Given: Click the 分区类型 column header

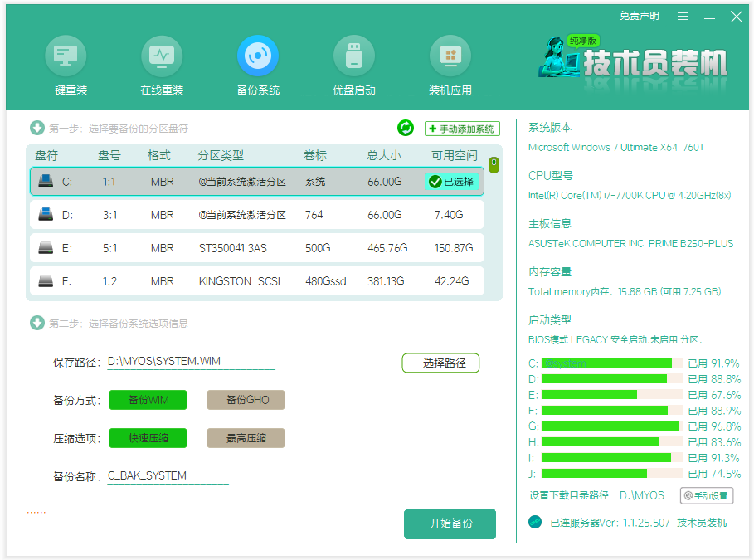Looking at the screenshot, I should tap(221, 155).
